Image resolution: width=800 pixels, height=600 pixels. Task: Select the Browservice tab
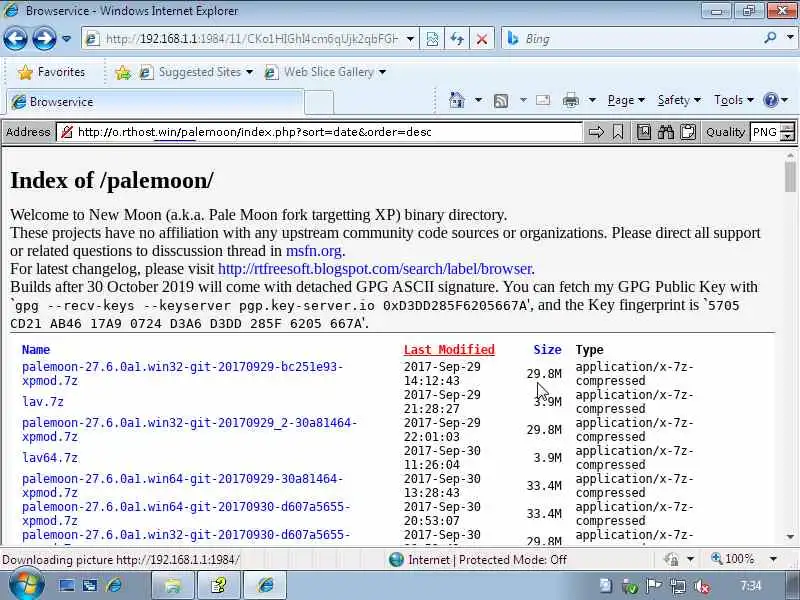pos(155,102)
